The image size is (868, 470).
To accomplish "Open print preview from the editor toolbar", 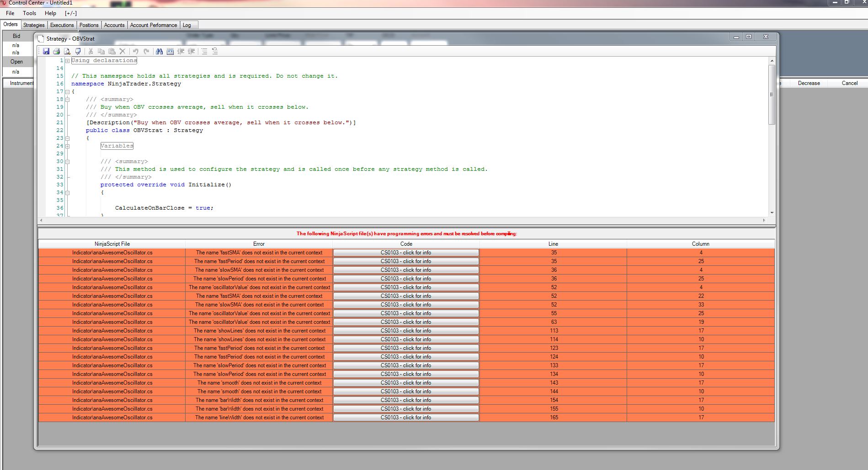I will (x=67, y=51).
